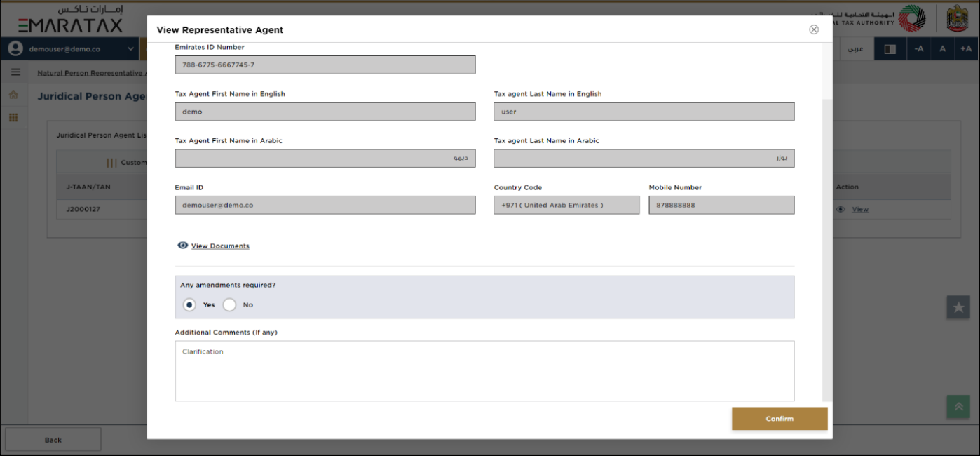Click the eye icon beside View Documents
The image size is (980, 456).
tap(183, 246)
